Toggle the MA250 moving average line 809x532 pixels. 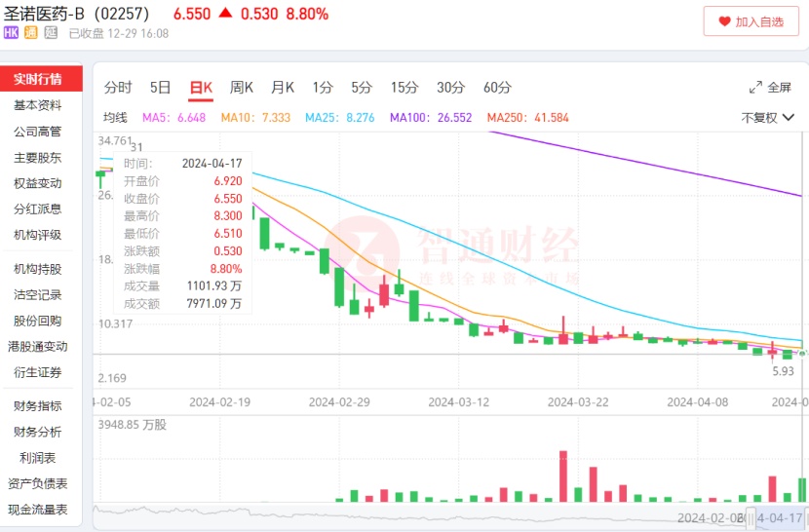[x=526, y=118]
